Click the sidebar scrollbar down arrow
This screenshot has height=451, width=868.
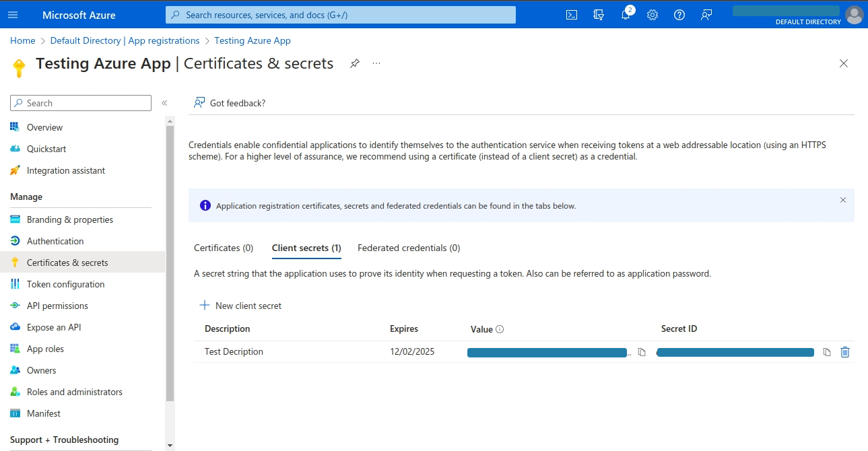coord(170,445)
